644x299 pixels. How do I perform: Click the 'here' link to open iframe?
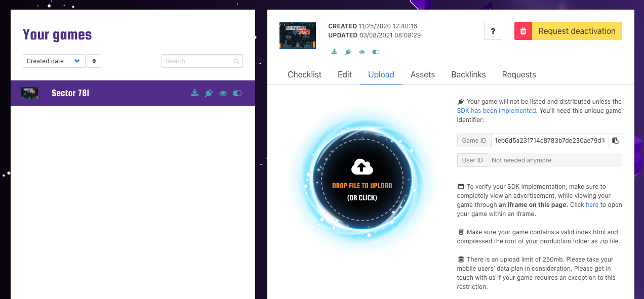(592, 205)
